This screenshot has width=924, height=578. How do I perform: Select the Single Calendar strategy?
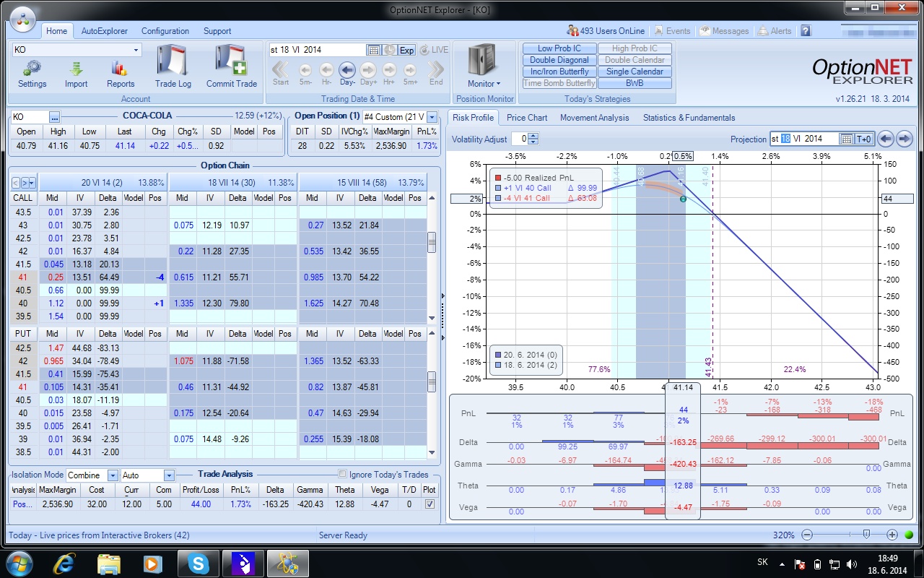click(635, 72)
